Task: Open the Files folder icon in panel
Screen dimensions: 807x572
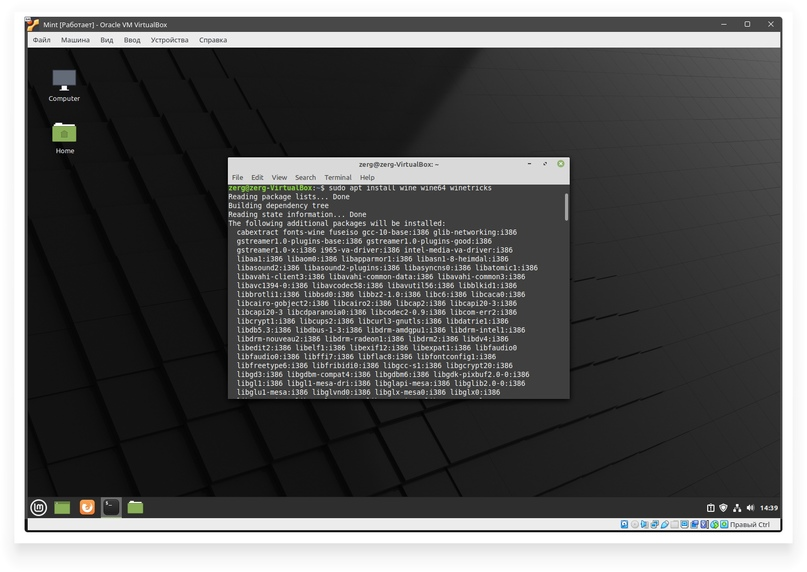Action: click(135, 508)
